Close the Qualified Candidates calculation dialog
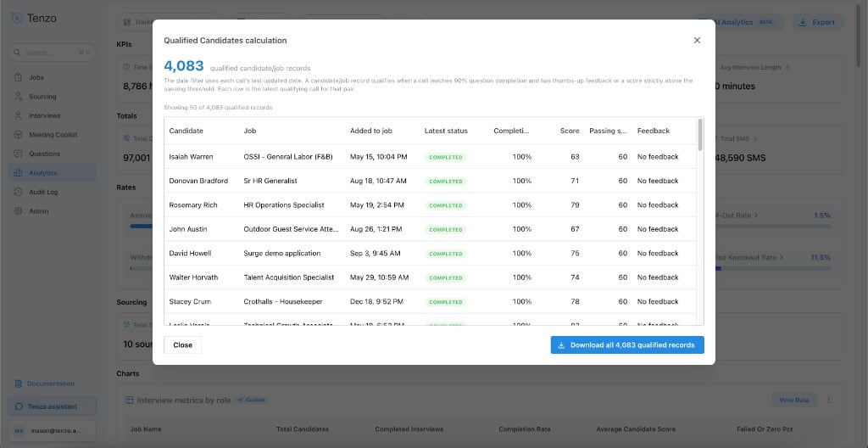 point(697,41)
